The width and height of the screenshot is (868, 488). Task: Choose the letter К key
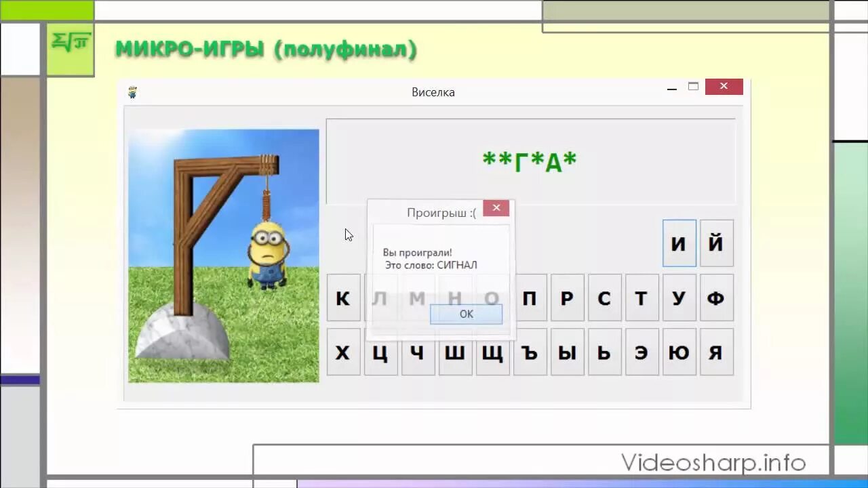coord(344,298)
